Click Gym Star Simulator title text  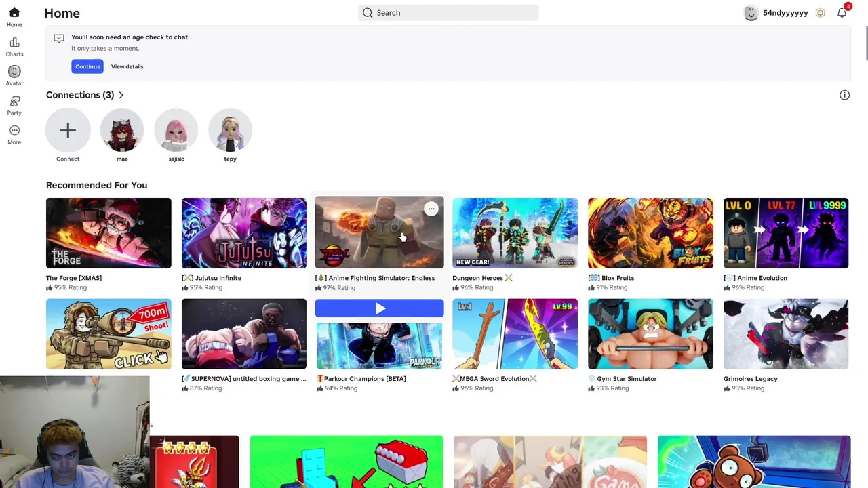[623, 379]
